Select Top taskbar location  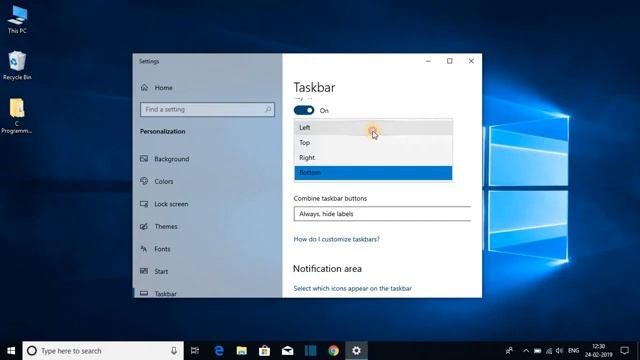click(373, 142)
